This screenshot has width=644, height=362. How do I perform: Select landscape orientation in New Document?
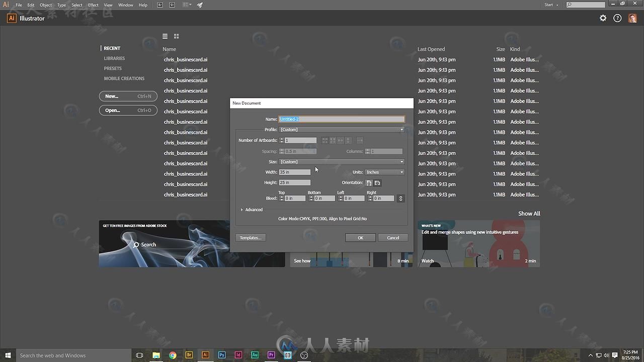click(377, 183)
